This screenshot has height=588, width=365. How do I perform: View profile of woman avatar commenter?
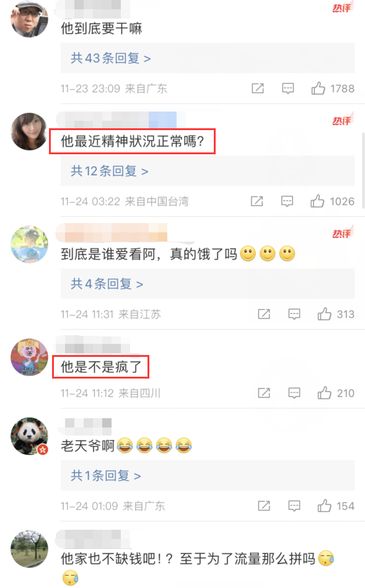pyautogui.click(x=29, y=131)
